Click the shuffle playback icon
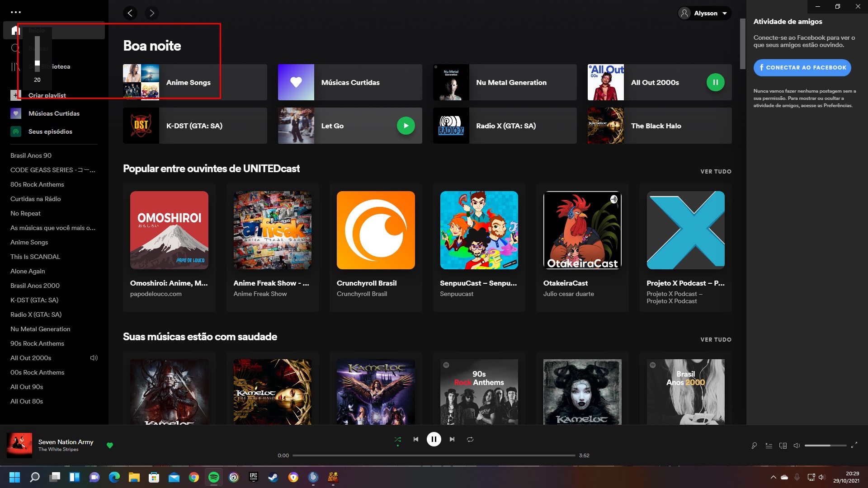 click(398, 440)
